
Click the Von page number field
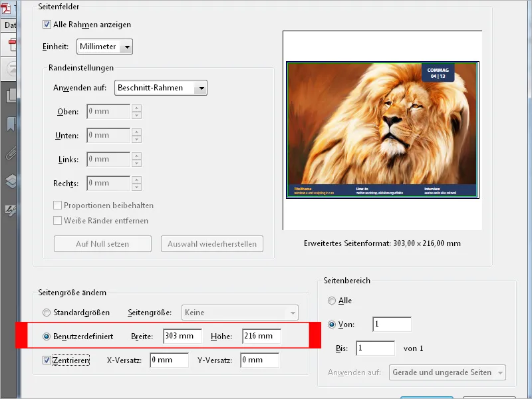392,325
